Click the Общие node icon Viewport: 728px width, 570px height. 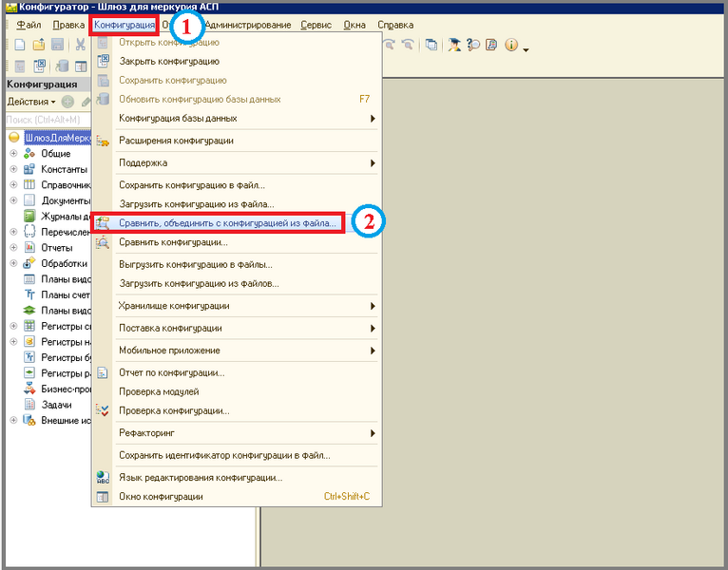click(x=29, y=153)
